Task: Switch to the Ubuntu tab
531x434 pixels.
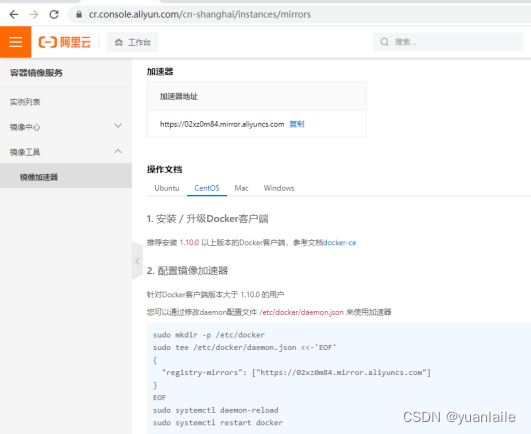Action: tap(167, 188)
